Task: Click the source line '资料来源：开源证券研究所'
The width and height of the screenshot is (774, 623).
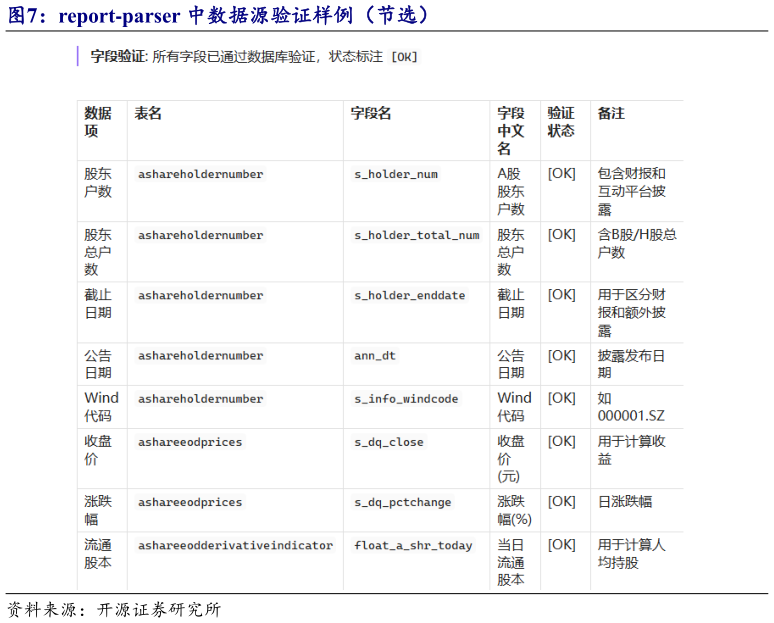Action: (114, 610)
